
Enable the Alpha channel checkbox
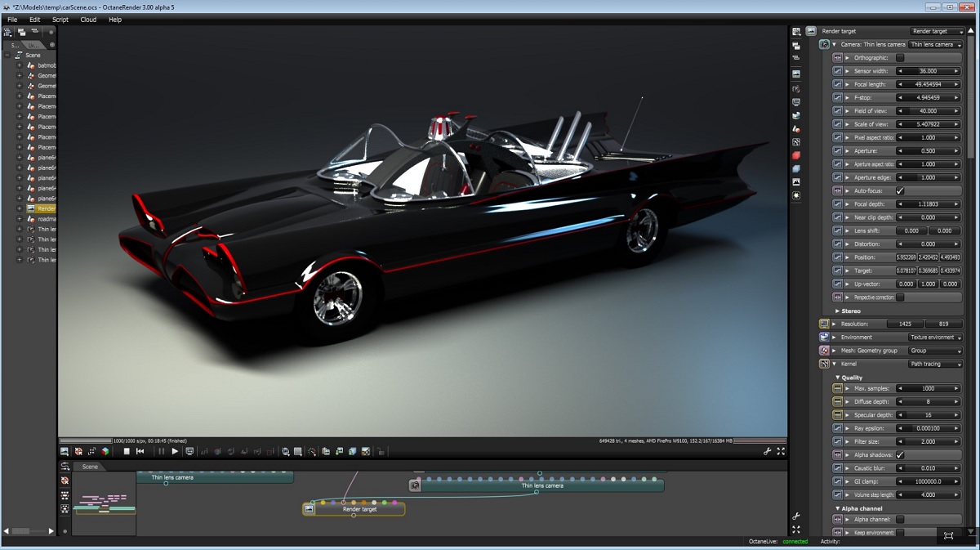900,519
